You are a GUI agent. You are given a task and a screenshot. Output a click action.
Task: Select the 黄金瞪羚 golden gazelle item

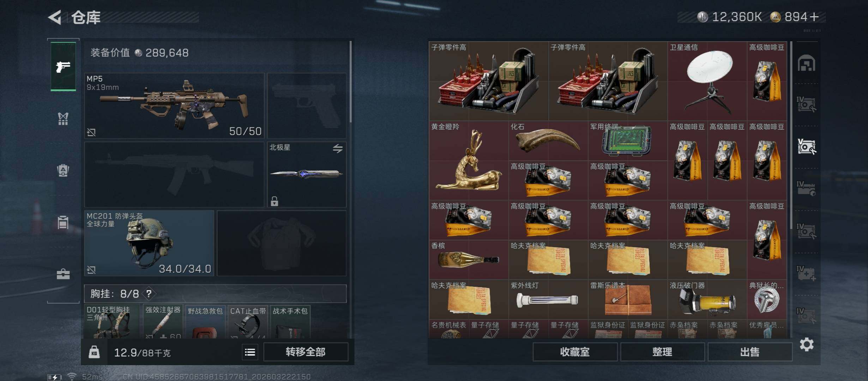point(469,161)
